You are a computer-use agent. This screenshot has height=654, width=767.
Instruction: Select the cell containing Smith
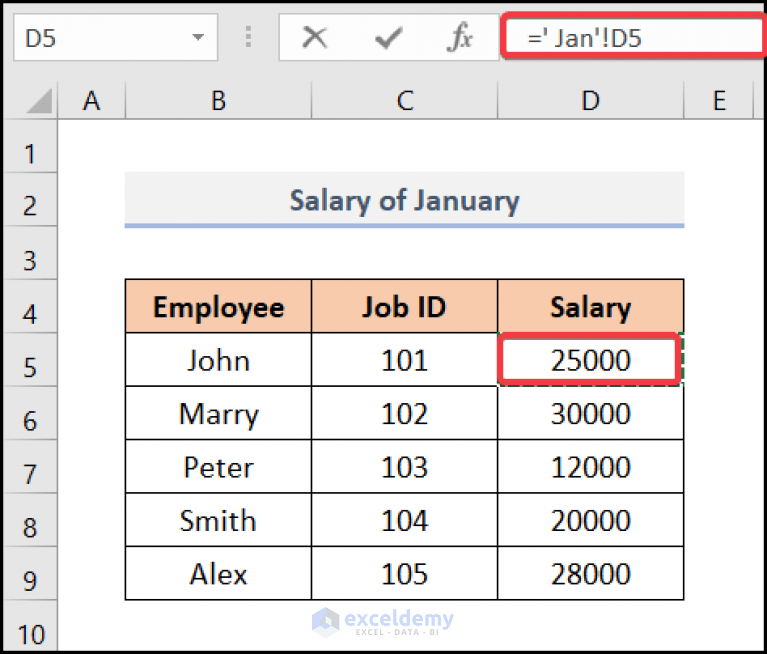[x=218, y=520]
